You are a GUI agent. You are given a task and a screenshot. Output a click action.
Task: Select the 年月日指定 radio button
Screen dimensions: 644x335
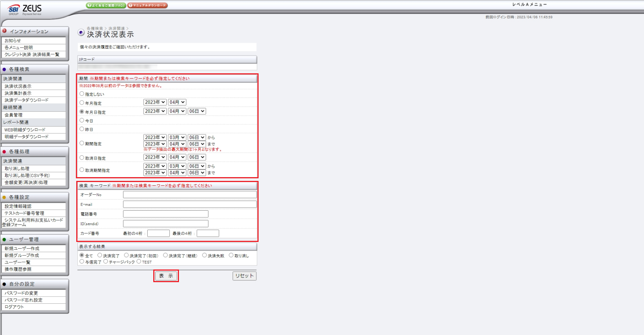pyautogui.click(x=82, y=112)
